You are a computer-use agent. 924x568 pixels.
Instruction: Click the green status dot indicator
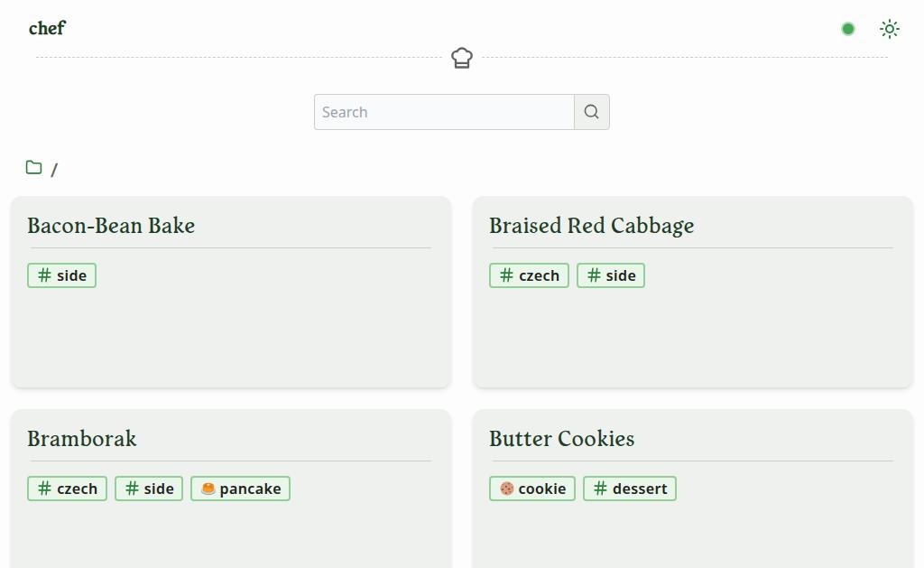848,29
